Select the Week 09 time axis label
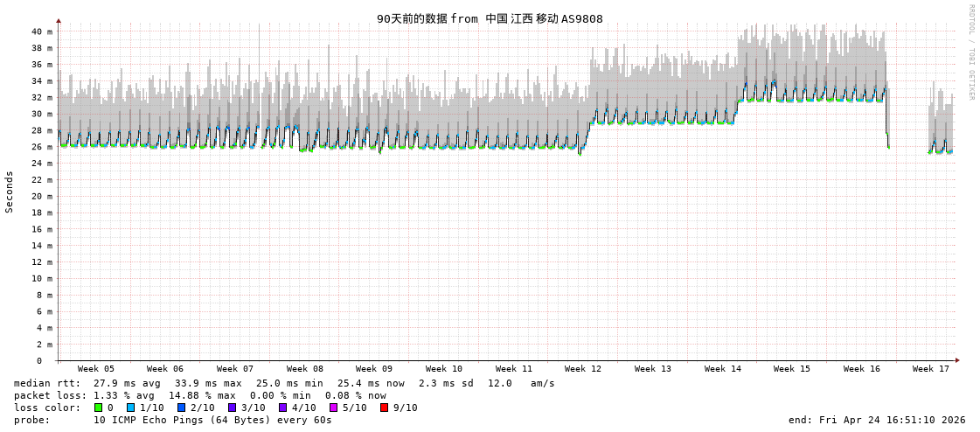 click(374, 369)
